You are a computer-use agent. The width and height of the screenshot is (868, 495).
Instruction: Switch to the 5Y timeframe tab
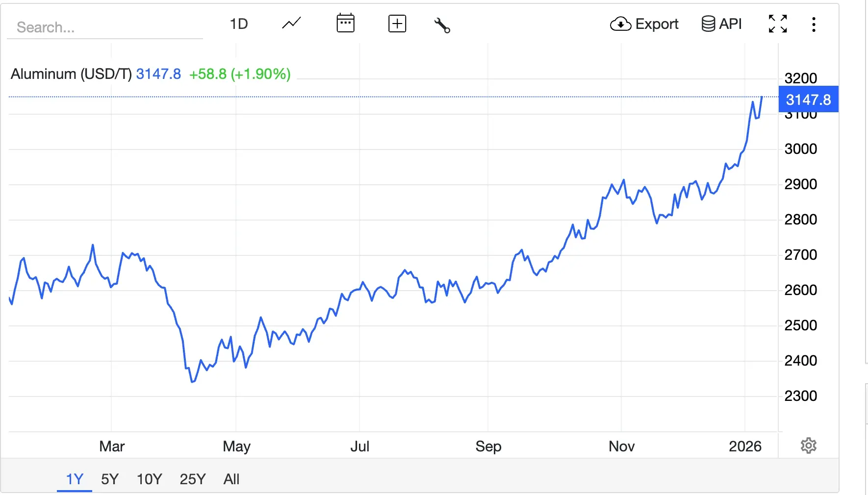tap(110, 479)
